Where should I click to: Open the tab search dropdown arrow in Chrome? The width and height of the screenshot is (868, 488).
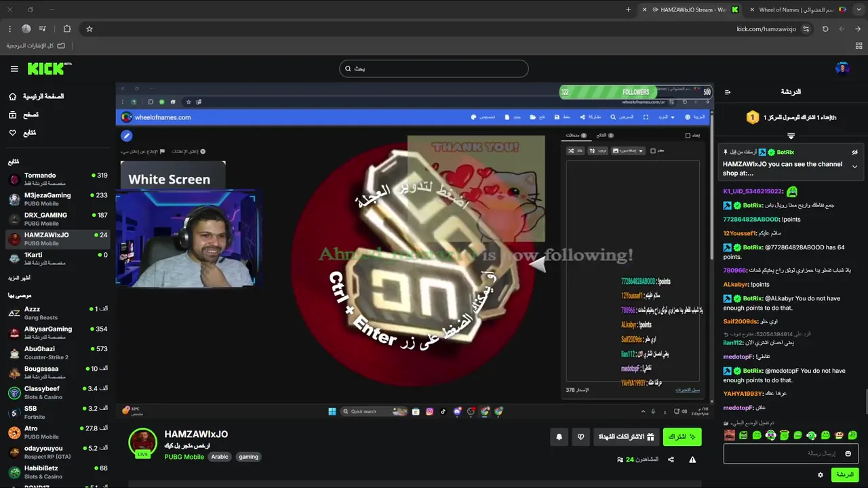click(861, 9)
